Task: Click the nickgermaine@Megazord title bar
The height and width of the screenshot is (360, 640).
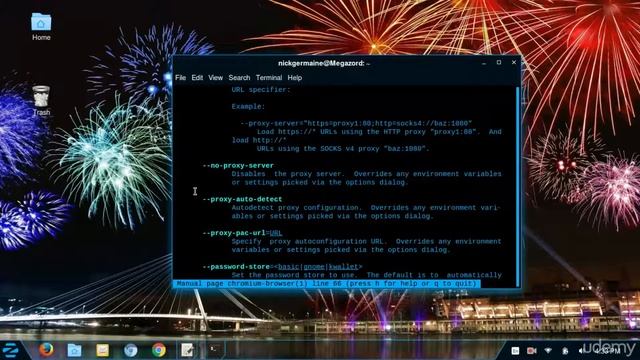Action: [x=324, y=63]
